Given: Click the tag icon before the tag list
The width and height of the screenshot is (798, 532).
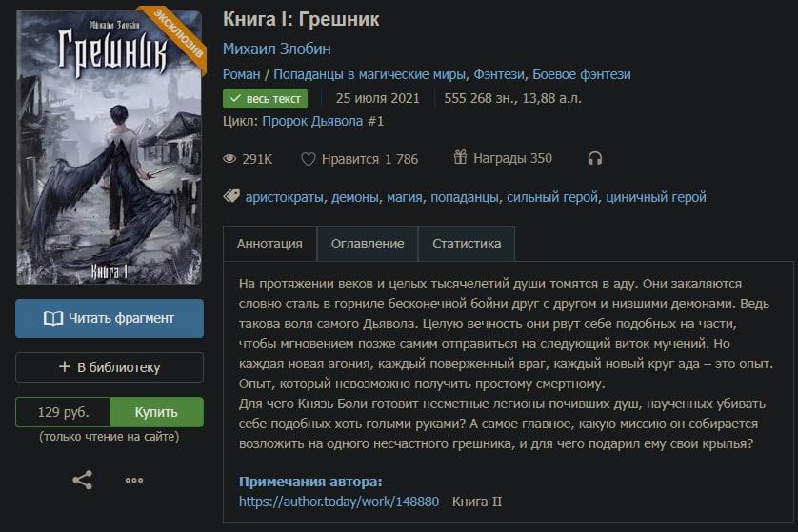Looking at the screenshot, I should (x=231, y=196).
